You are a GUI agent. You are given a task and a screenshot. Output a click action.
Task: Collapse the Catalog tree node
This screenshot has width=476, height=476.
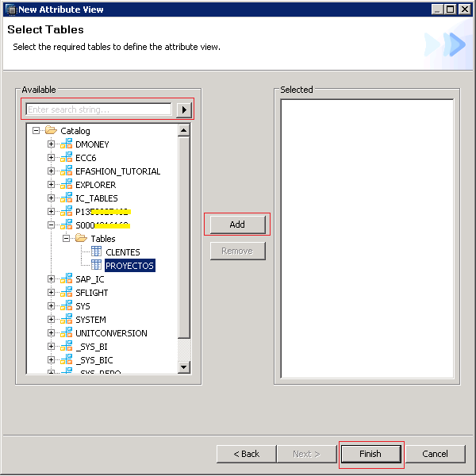36,131
